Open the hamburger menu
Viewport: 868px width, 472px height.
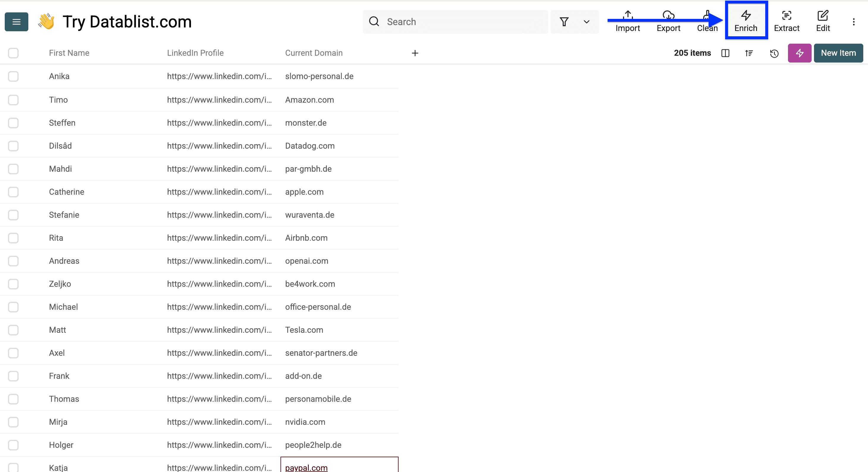(x=16, y=22)
